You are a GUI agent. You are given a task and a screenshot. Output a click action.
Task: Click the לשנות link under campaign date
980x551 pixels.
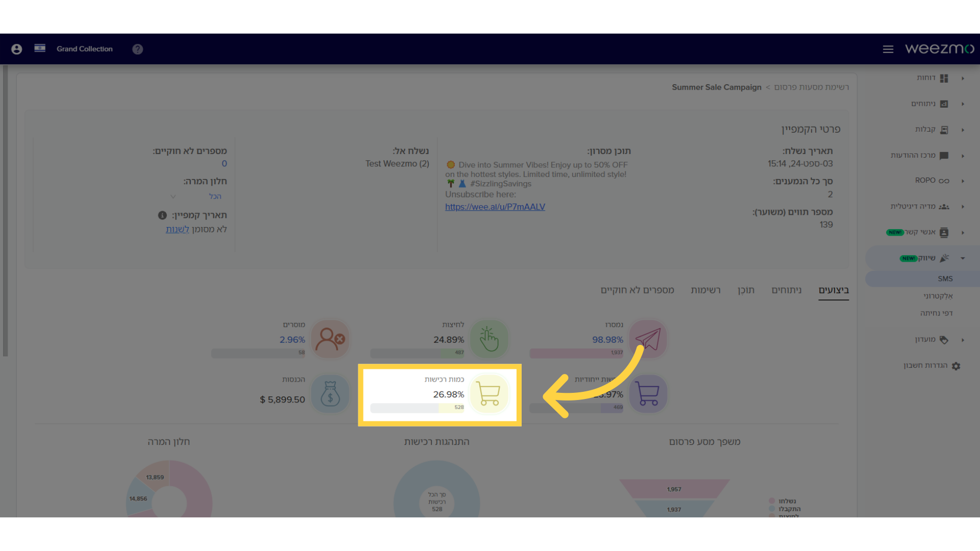[x=177, y=230]
